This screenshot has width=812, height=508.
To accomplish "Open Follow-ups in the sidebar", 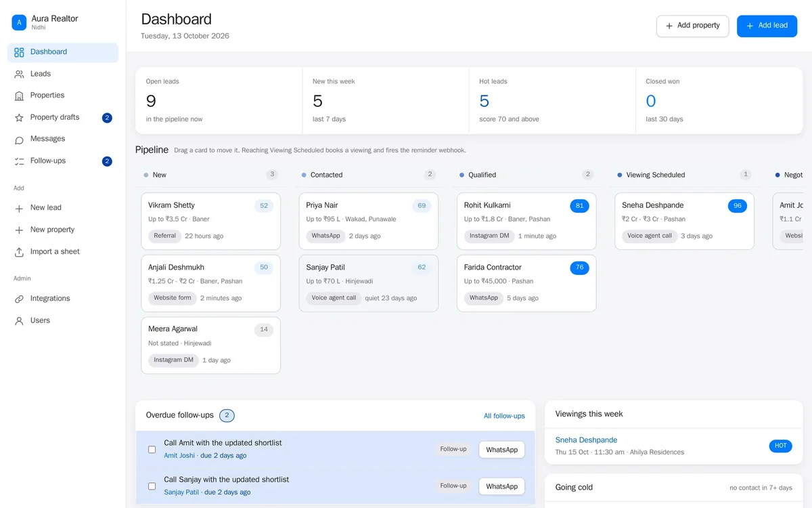I will point(63,161).
